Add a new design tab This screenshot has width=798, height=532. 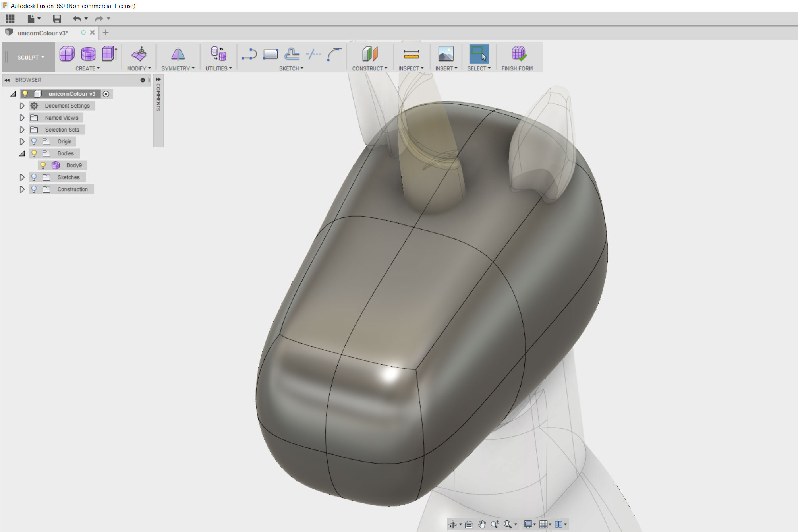tap(106, 33)
